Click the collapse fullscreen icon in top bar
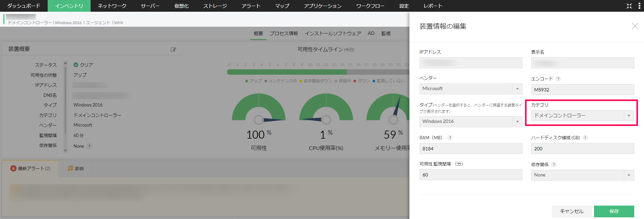644x219 pixels. [629, 6]
